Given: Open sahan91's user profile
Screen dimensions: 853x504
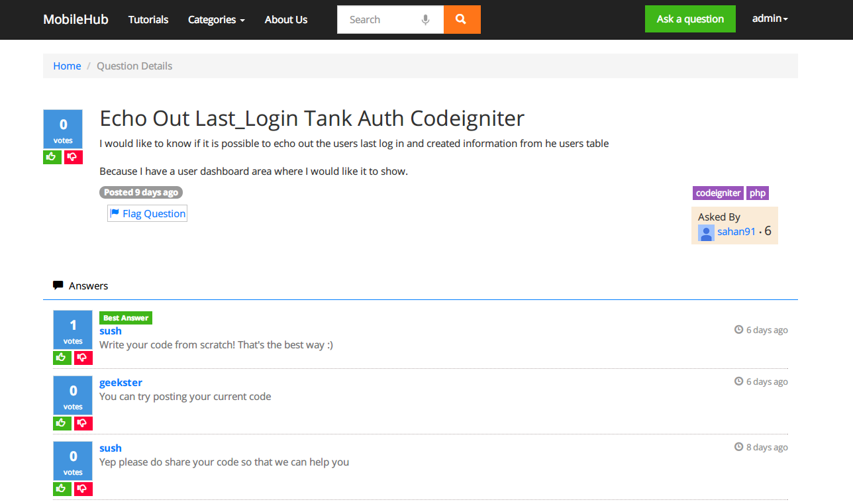Looking at the screenshot, I should click(x=736, y=232).
